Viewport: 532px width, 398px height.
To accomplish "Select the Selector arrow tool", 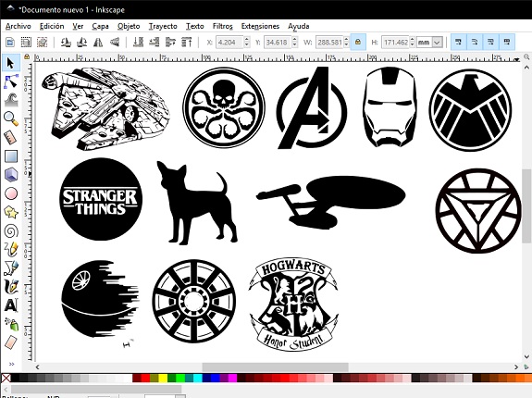I will pos(10,63).
